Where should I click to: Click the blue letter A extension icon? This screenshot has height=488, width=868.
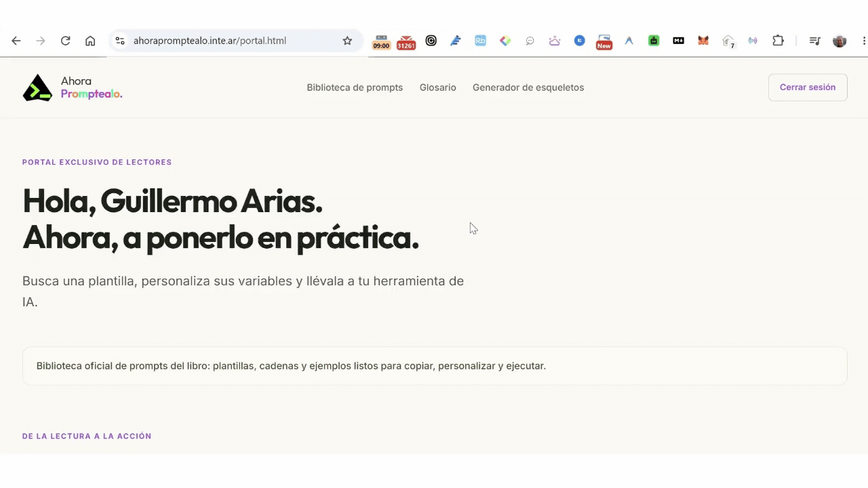(x=629, y=41)
